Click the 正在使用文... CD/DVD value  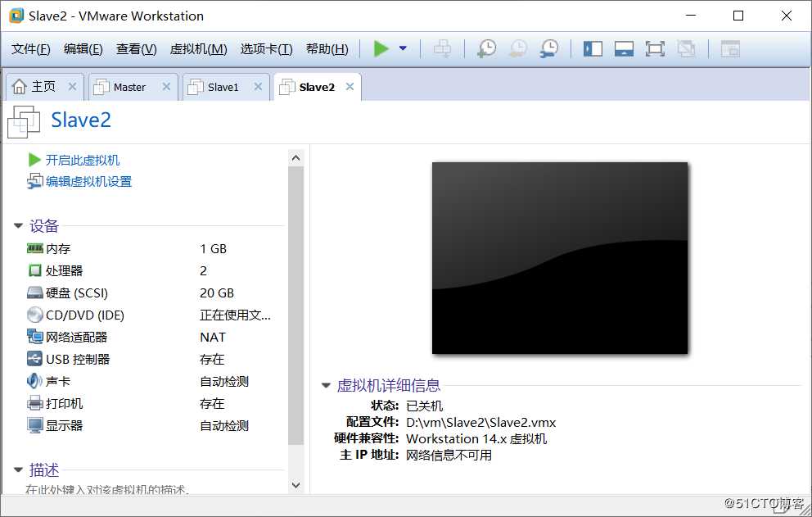click(x=235, y=315)
